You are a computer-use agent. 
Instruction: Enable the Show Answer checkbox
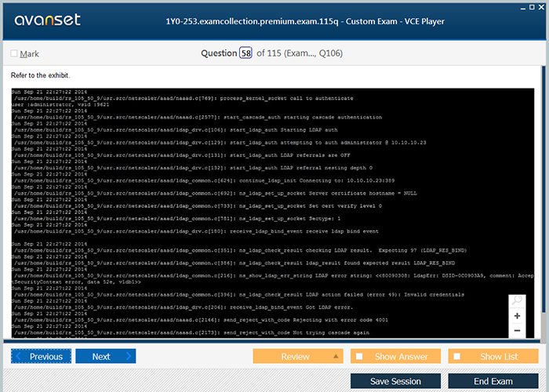coord(359,357)
